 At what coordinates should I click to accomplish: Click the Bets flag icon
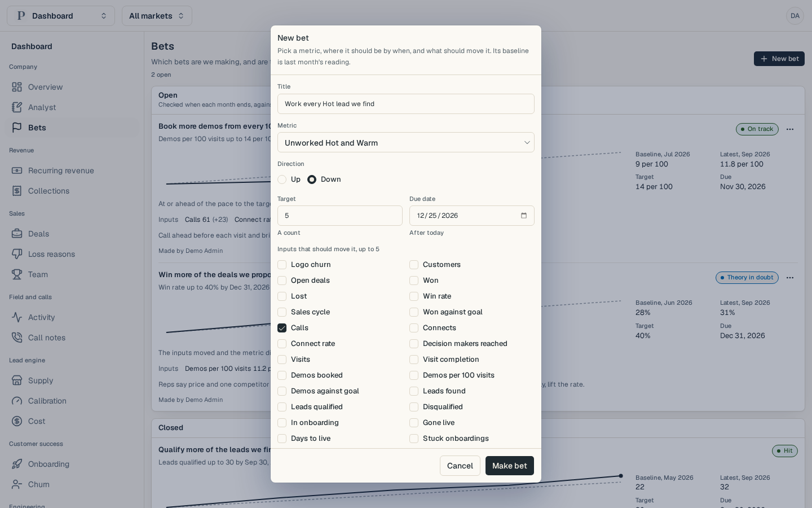[17, 128]
